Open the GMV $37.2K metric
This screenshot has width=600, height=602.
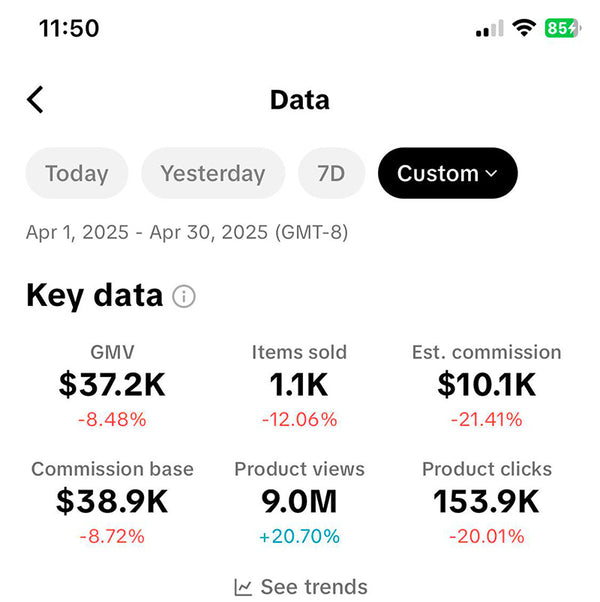[x=112, y=384]
